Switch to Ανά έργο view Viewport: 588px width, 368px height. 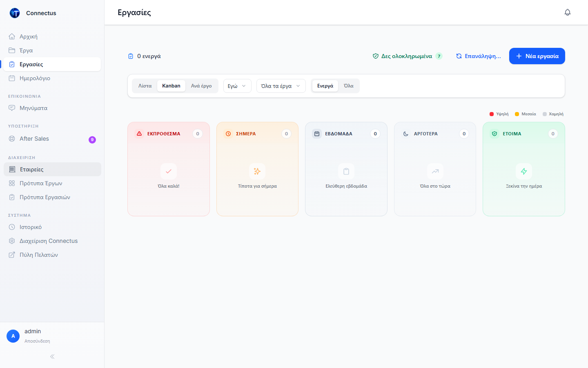click(x=201, y=86)
